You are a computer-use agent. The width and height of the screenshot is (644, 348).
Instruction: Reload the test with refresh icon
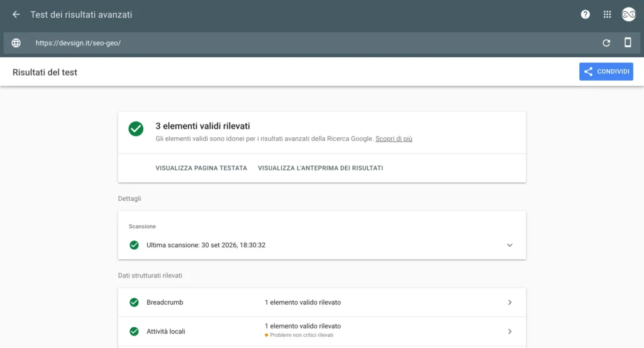tap(606, 43)
